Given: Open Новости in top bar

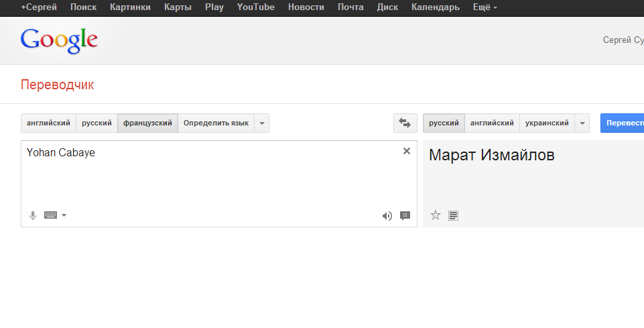Looking at the screenshot, I should tap(306, 7).
